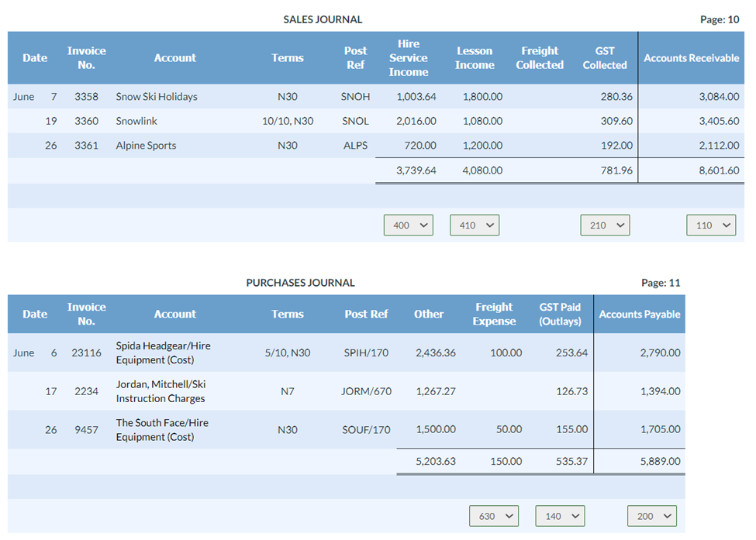Click invoice number 3358
756x540 pixels.
click(x=86, y=97)
